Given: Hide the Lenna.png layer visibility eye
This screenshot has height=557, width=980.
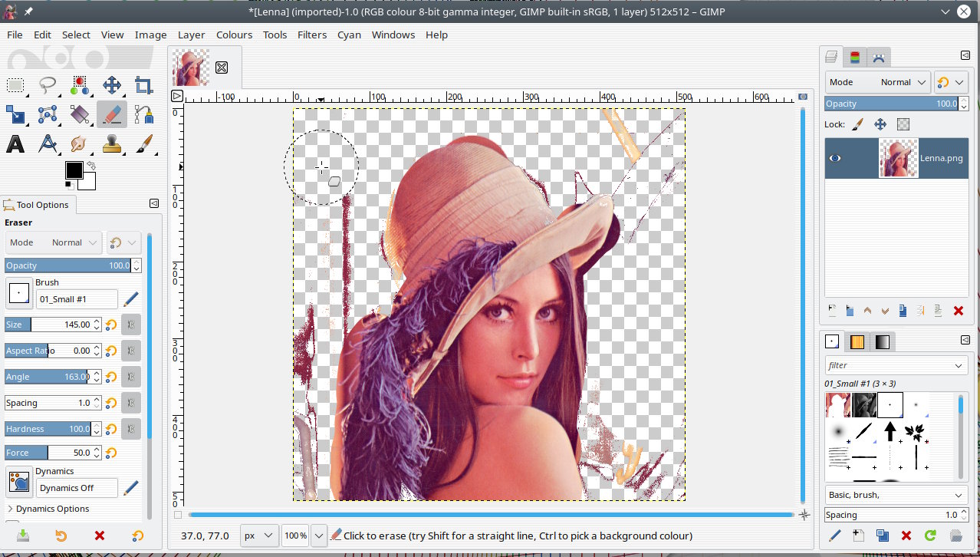Looking at the screenshot, I should (x=835, y=158).
